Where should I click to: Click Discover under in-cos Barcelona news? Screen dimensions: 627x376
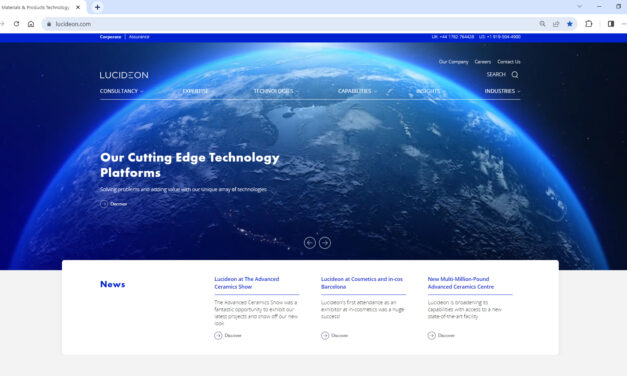(x=335, y=336)
